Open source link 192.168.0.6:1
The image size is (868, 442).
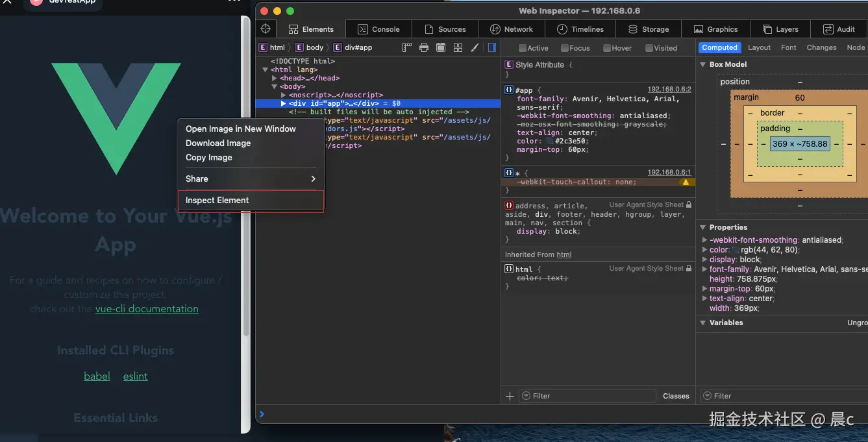669,173
